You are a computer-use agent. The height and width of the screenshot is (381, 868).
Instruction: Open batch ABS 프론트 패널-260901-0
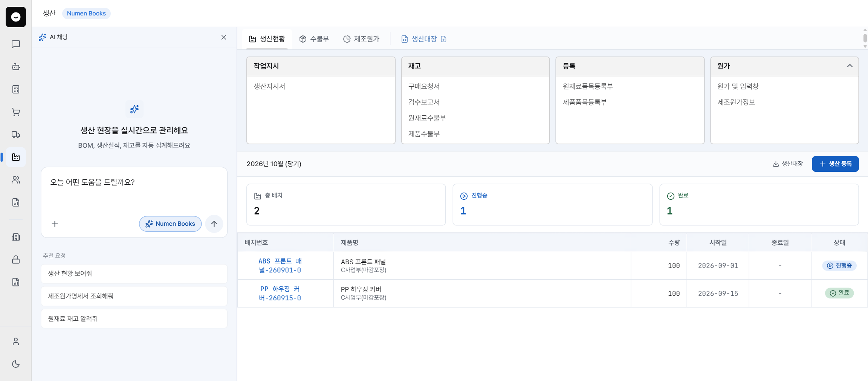(280, 266)
